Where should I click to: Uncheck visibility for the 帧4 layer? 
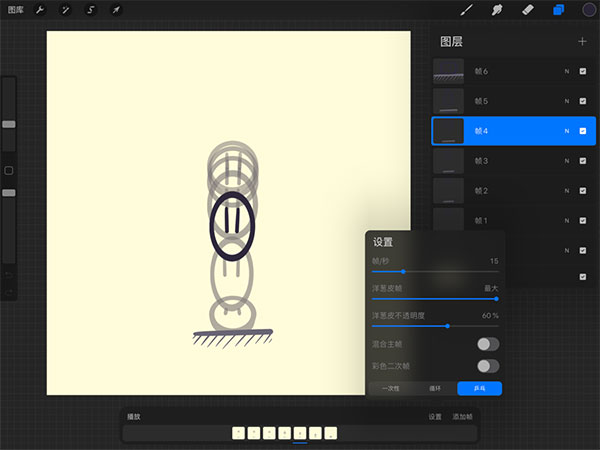point(582,131)
